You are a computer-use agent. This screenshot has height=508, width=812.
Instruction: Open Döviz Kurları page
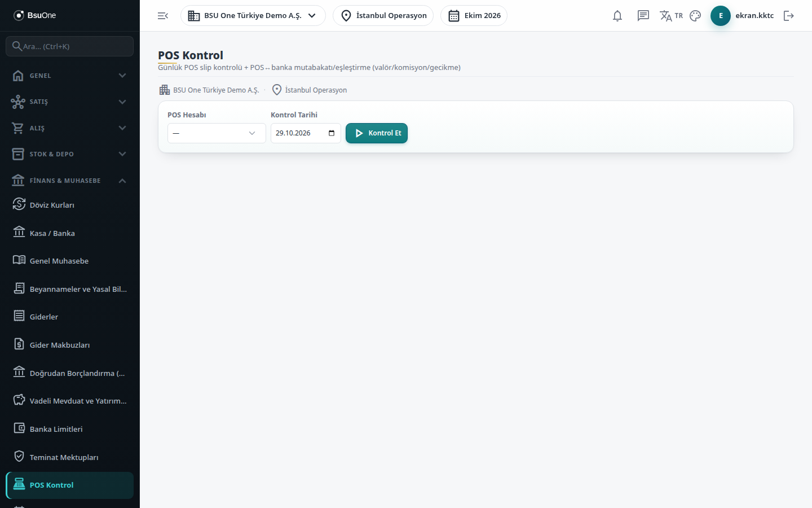click(x=70, y=205)
